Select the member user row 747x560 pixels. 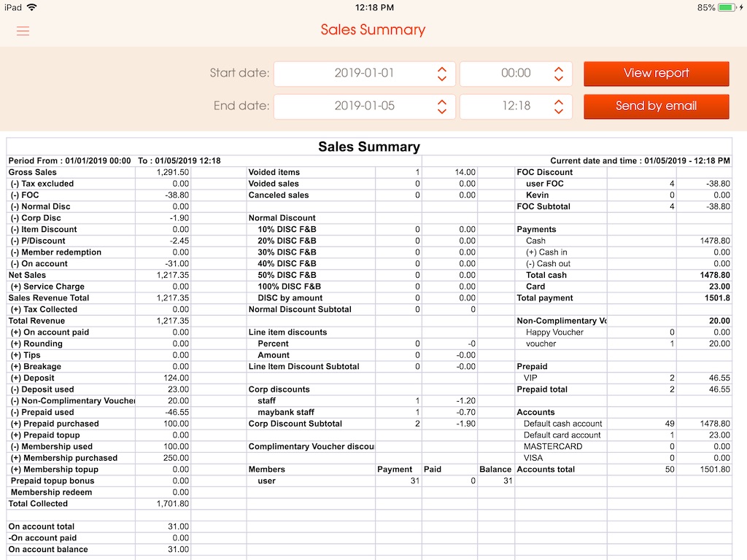381,481
